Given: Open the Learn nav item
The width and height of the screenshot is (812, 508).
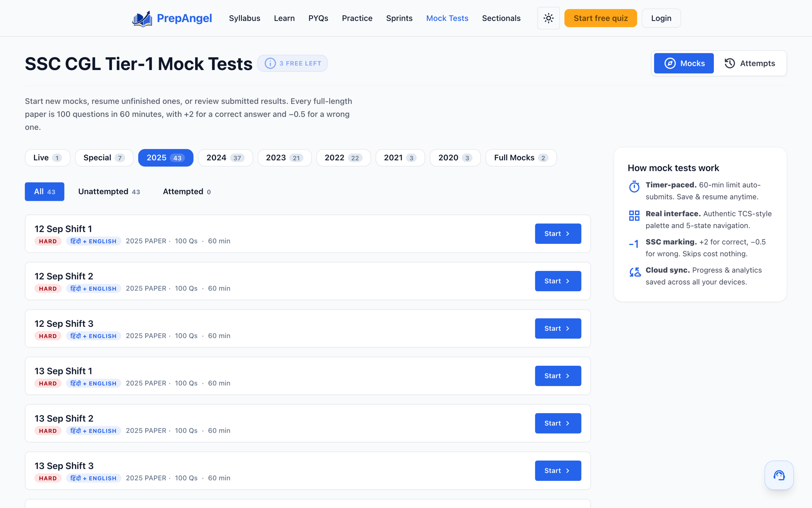Looking at the screenshot, I should (x=284, y=18).
